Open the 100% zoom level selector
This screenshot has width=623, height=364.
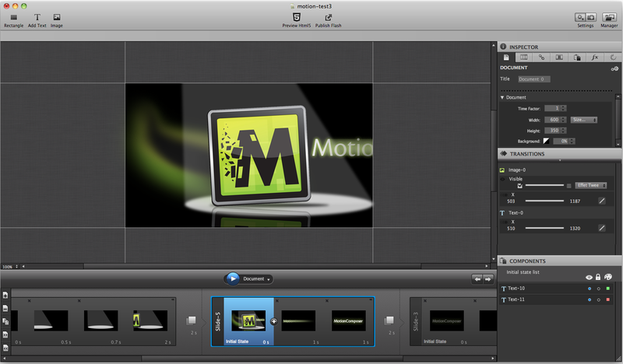[10, 267]
